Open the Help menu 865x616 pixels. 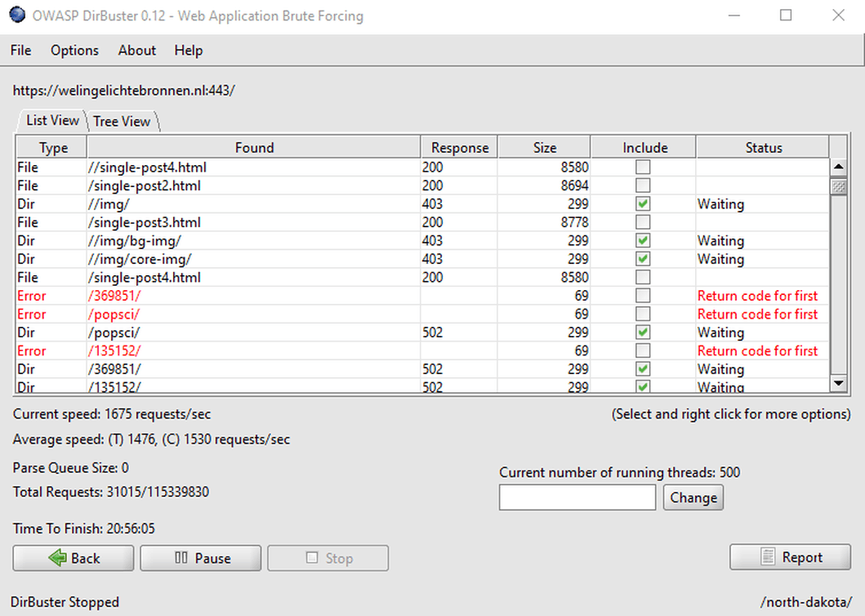point(189,50)
